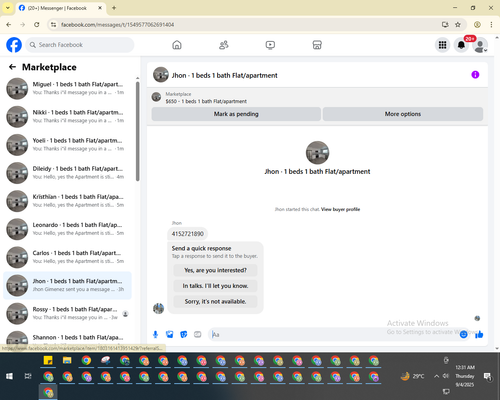Send a thumbs-up like

(x=479, y=334)
